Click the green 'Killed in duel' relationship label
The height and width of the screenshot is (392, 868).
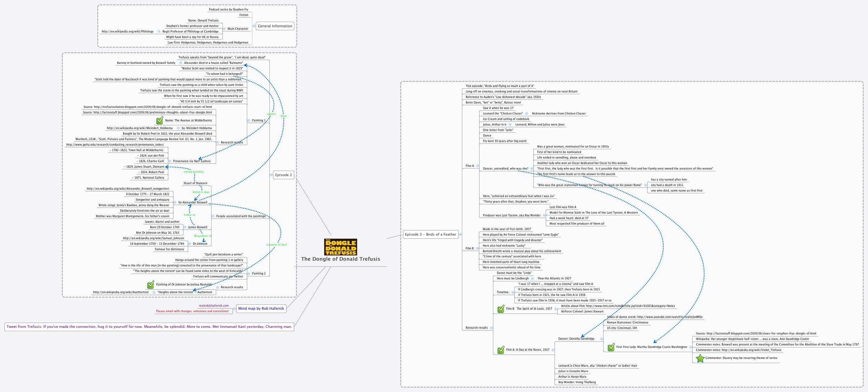coord(201,192)
